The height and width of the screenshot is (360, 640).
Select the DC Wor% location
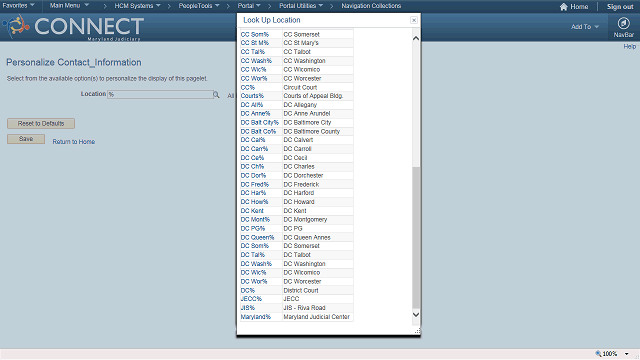pos(254,282)
